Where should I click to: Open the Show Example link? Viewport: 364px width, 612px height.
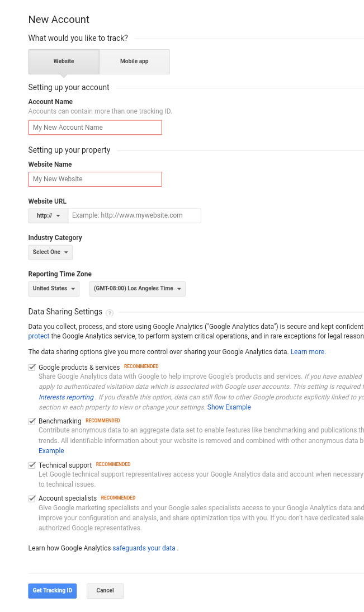tap(229, 407)
